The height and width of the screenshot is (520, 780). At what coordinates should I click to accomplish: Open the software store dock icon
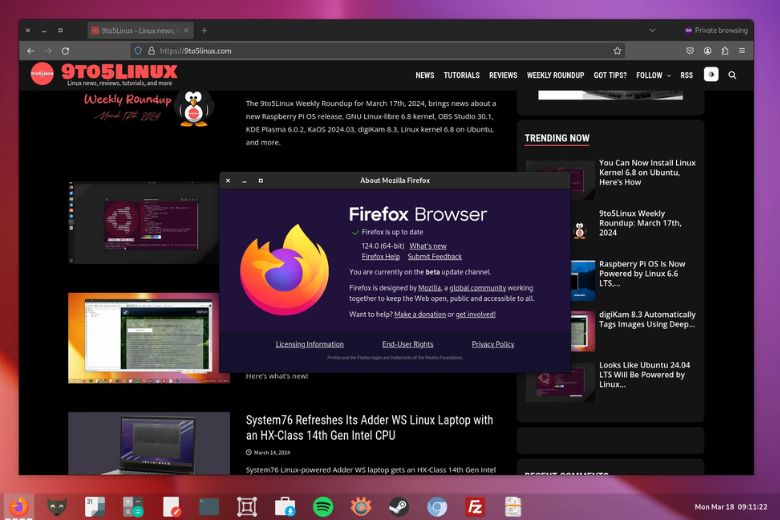[285, 507]
